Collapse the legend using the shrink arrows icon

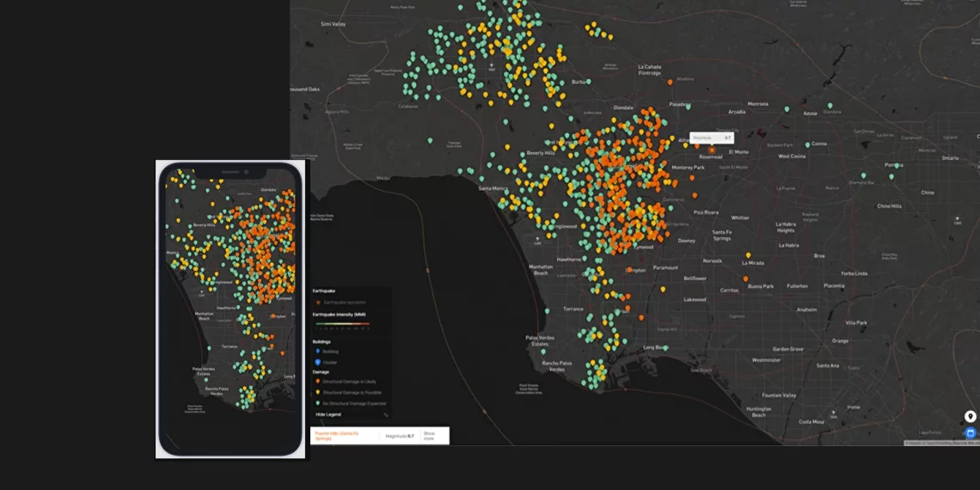coord(386,414)
